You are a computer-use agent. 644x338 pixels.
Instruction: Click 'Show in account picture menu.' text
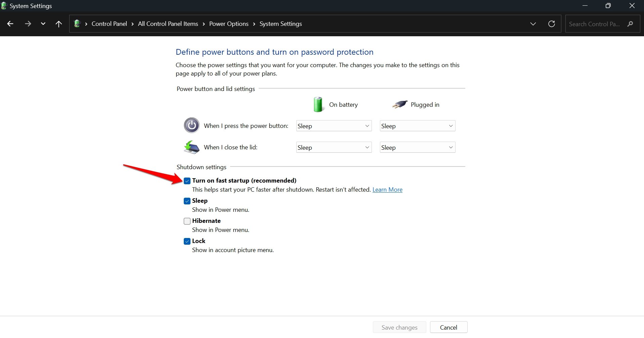click(x=233, y=250)
